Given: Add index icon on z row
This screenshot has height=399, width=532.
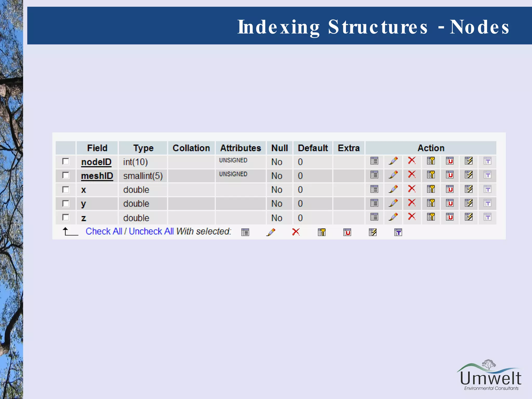Looking at the screenshot, I should pos(469,217).
